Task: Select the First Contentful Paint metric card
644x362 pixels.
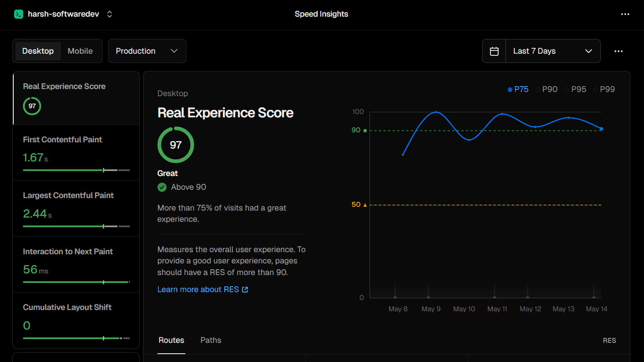Action: (x=76, y=153)
